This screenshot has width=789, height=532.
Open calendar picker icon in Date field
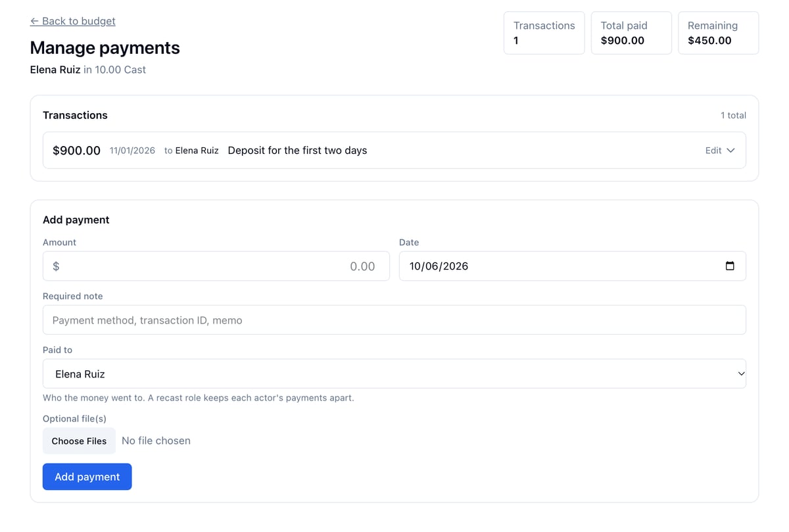(x=730, y=266)
